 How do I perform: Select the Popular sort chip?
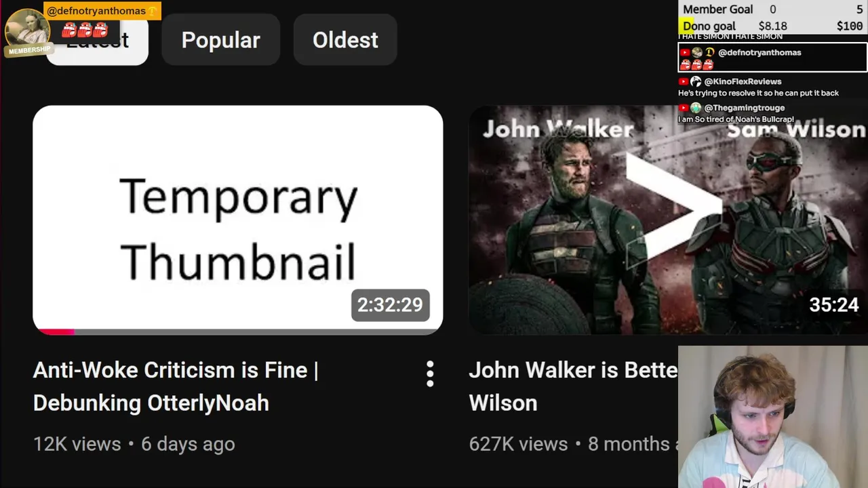click(220, 40)
